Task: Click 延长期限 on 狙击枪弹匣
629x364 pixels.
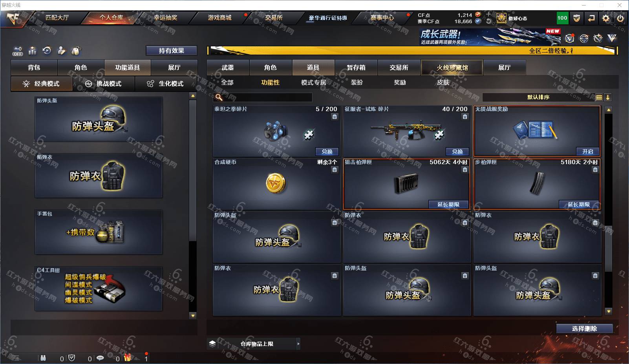Action: (448, 204)
